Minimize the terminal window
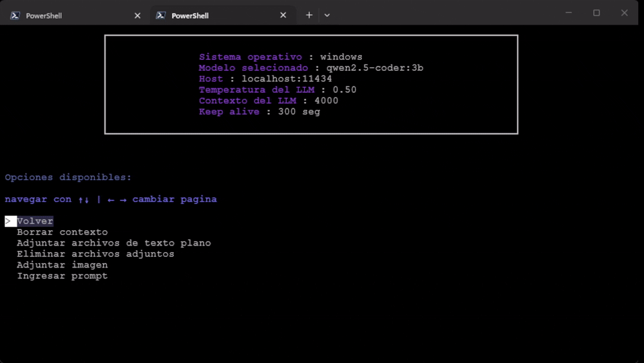The height and width of the screenshot is (363, 644). coord(569,13)
